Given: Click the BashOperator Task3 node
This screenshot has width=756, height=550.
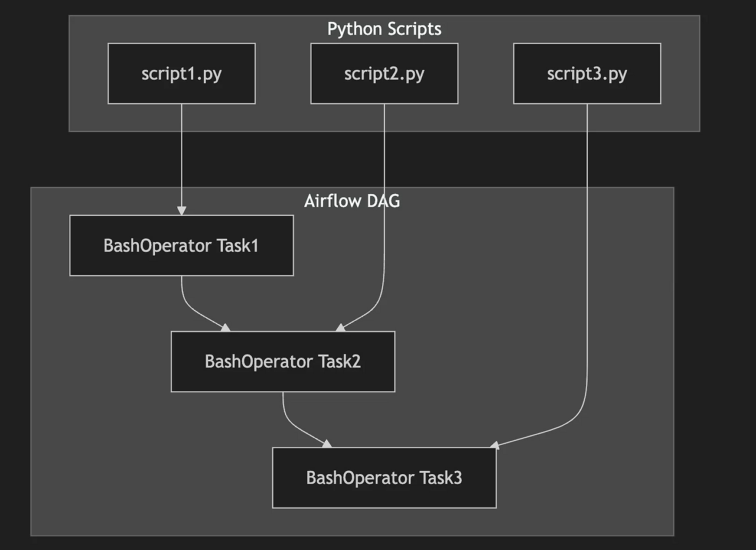Looking at the screenshot, I should (x=384, y=477).
